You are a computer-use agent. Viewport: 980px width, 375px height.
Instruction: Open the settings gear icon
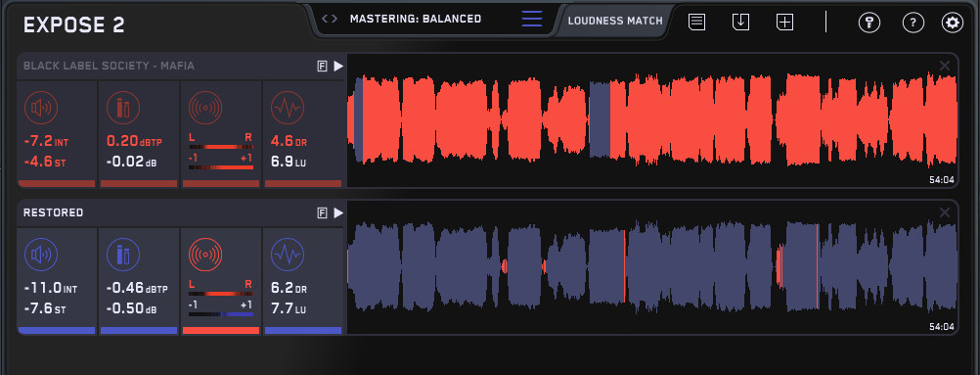tap(953, 23)
